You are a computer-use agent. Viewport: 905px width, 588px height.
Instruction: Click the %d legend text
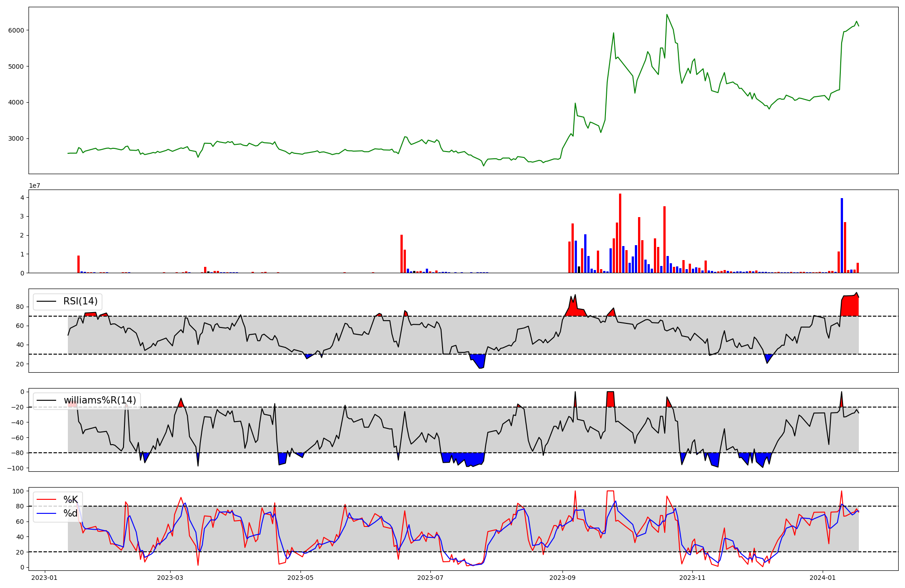pyautogui.click(x=71, y=513)
